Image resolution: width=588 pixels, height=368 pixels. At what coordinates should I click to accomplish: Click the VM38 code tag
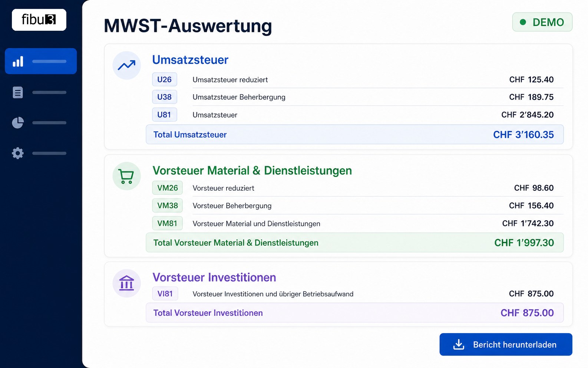(x=168, y=206)
